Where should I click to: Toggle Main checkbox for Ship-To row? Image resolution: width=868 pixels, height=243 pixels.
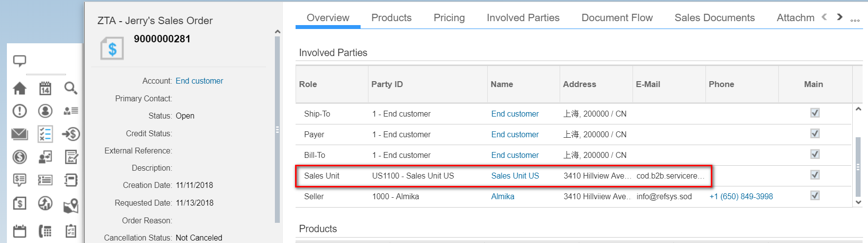point(815,113)
